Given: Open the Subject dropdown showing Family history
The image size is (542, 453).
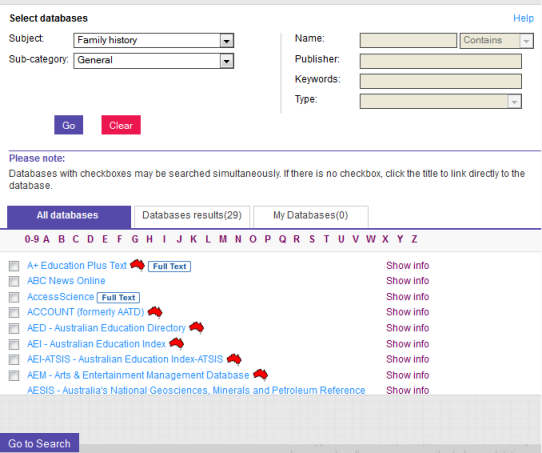Looking at the screenshot, I should 154,40.
